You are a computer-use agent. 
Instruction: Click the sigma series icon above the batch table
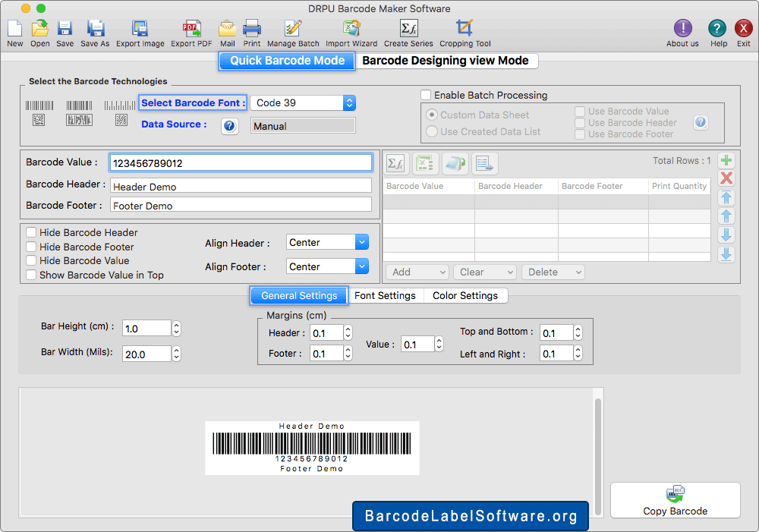point(396,164)
